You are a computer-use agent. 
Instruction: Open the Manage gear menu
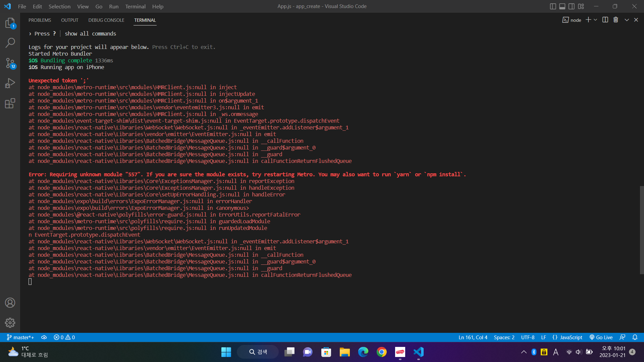pyautogui.click(x=10, y=323)
